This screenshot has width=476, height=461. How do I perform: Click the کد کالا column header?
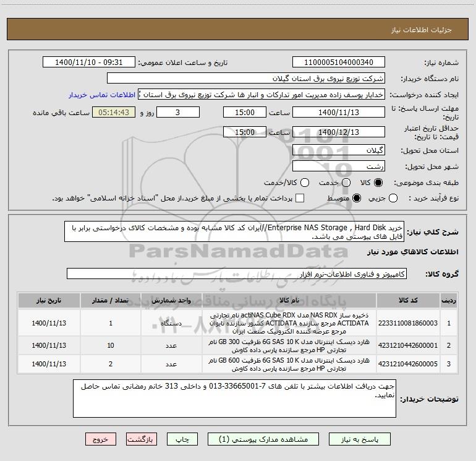click(408, 300)
